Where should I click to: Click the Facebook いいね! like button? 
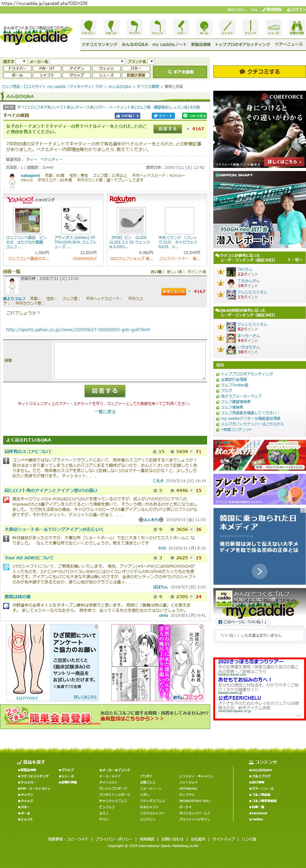127,115
